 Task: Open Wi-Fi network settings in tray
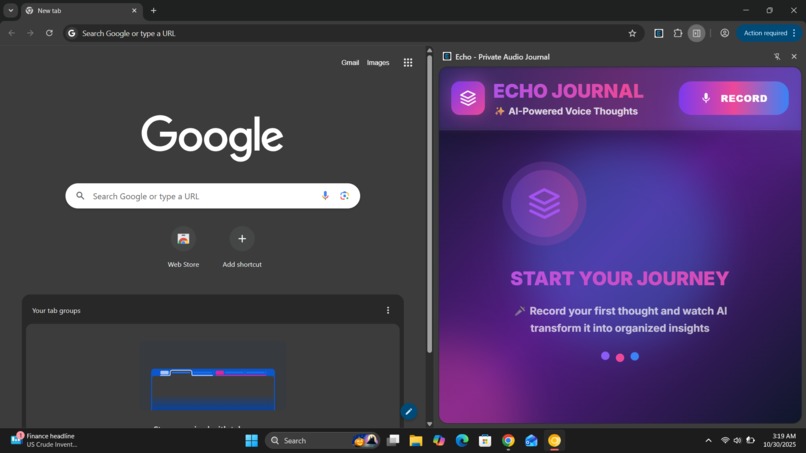[x=725, y=441]
